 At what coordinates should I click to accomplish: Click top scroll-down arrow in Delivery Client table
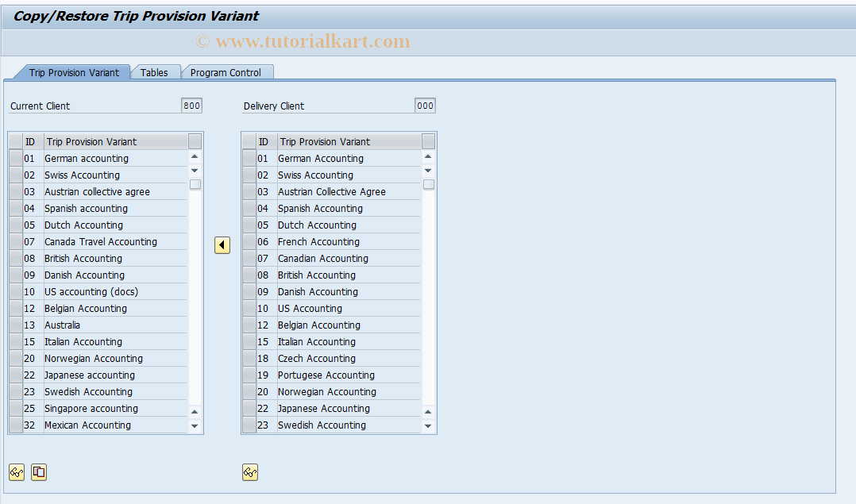[429, 171]
